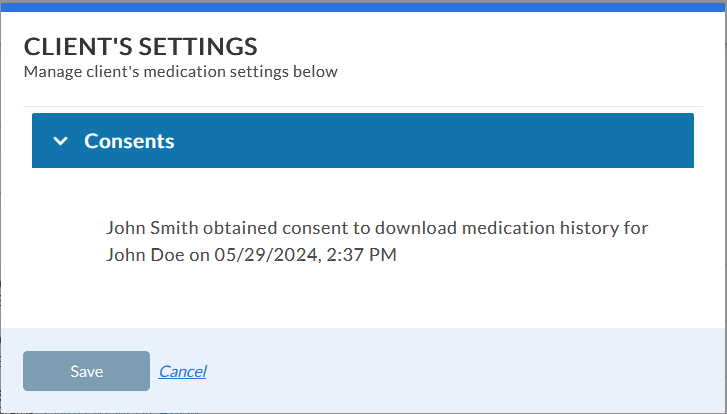Viewport: 727px width, 414px height.
Task: Click the Consents section header label
Action: point(129,141)
